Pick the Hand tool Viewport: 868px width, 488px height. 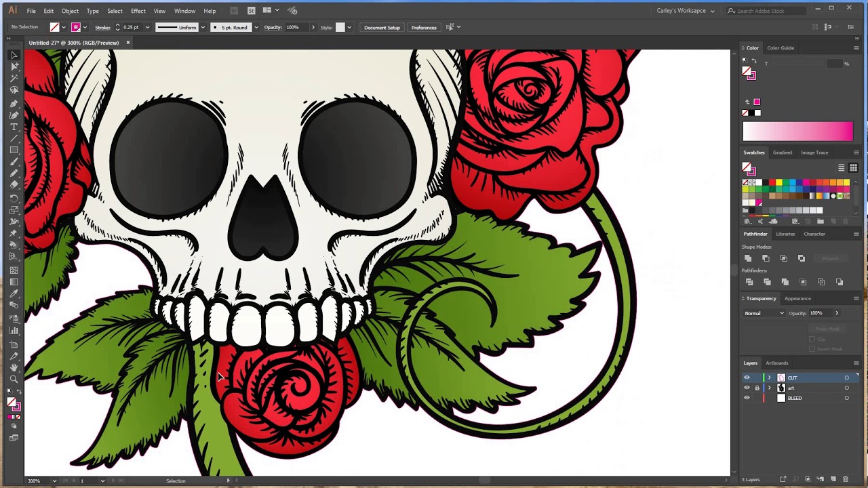pyautogui.click(x=14, y=367)
